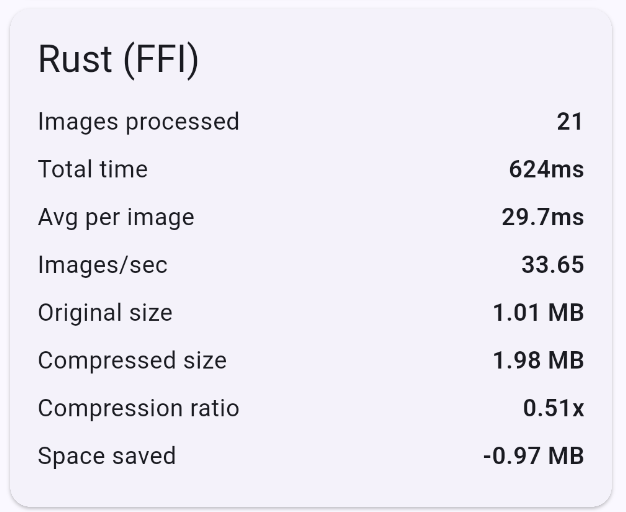Select the -0.97 MB space saved value
Image resolution: width=626 pixels, height=512 pixels.
[533, 457]
